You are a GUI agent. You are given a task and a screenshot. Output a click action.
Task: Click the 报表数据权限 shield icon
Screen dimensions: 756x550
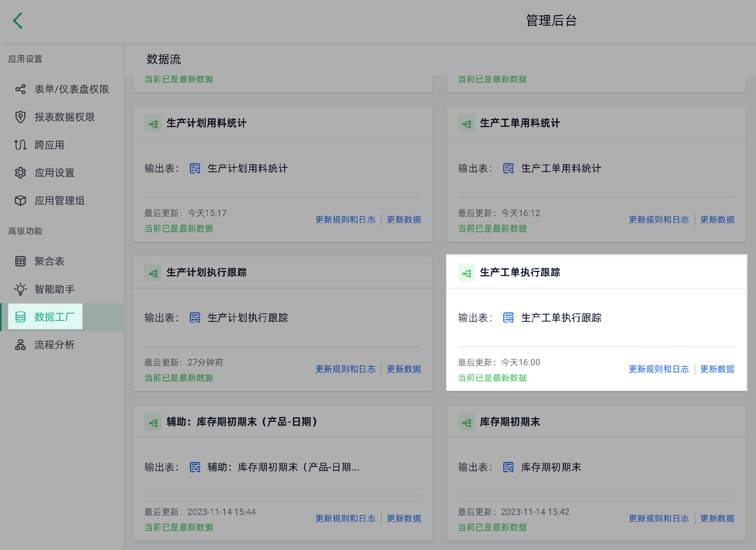click(x=20, y=117)
